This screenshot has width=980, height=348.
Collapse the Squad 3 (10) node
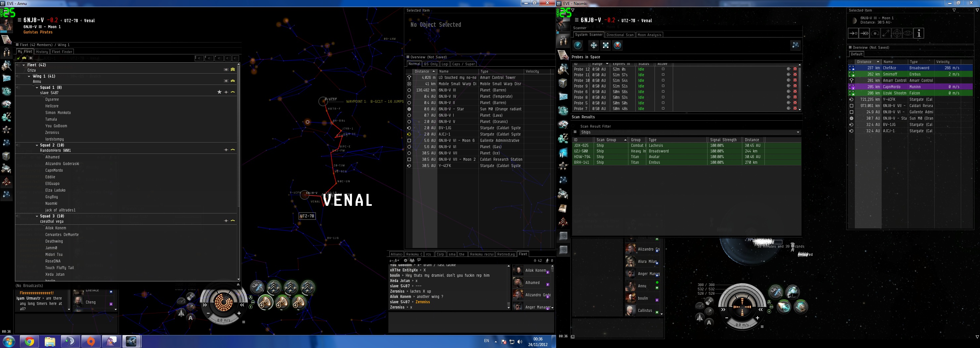point(37,216)
